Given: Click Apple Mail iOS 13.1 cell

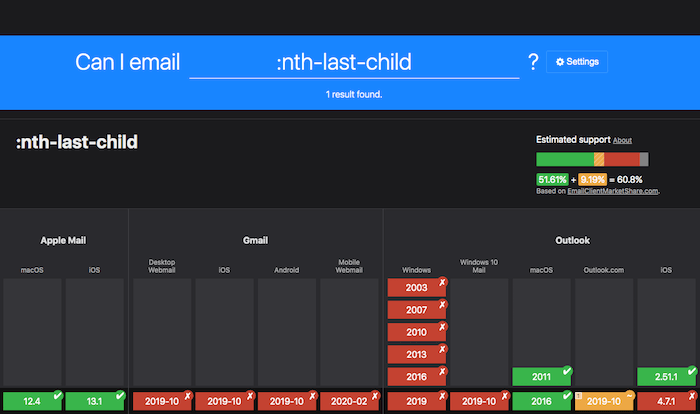Looking at the screenshot, I should (95, 401).
